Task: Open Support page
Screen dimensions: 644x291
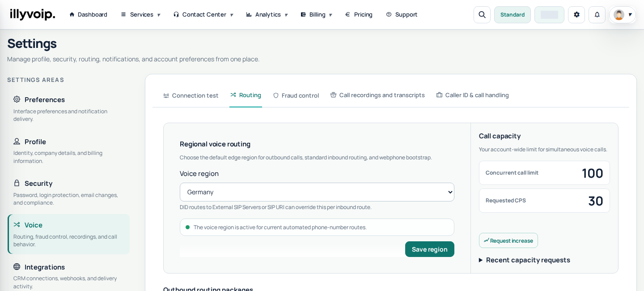Action: pyautogui.click(x=402, y=14)
